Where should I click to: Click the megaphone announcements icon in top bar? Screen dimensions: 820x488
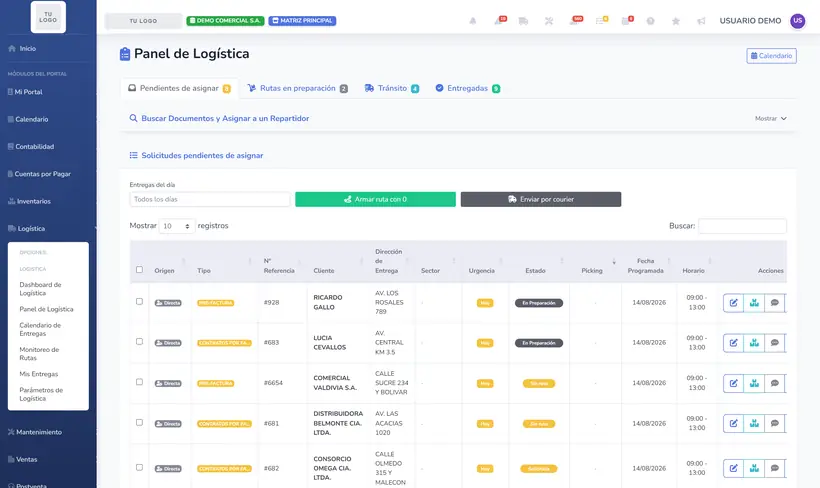pos(701,21)
